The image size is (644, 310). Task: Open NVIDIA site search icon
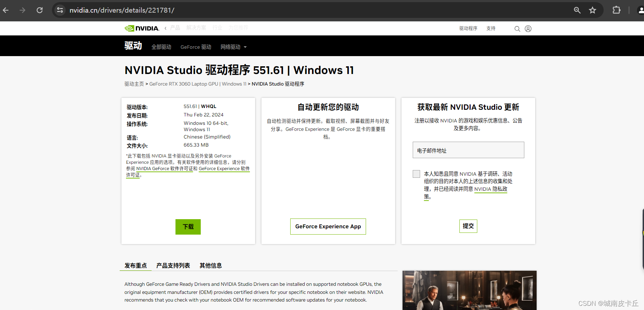point(517,29)
